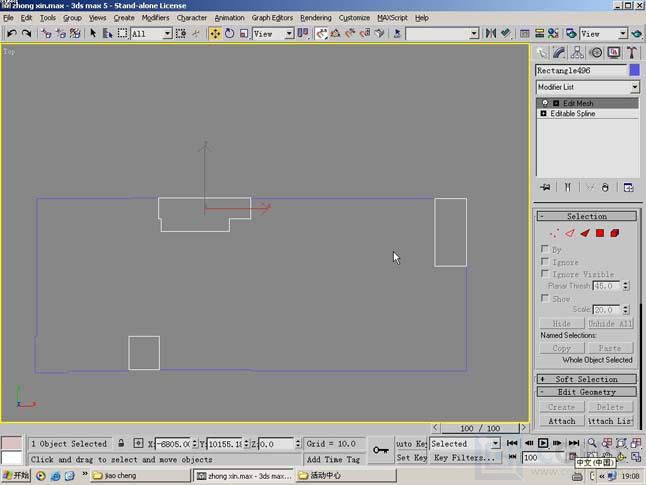Image resolution: width=646 pixels, height=485 pixels.
Task: Toggle Absolute/Offset transform type-in mode
Action: (138, 443)
